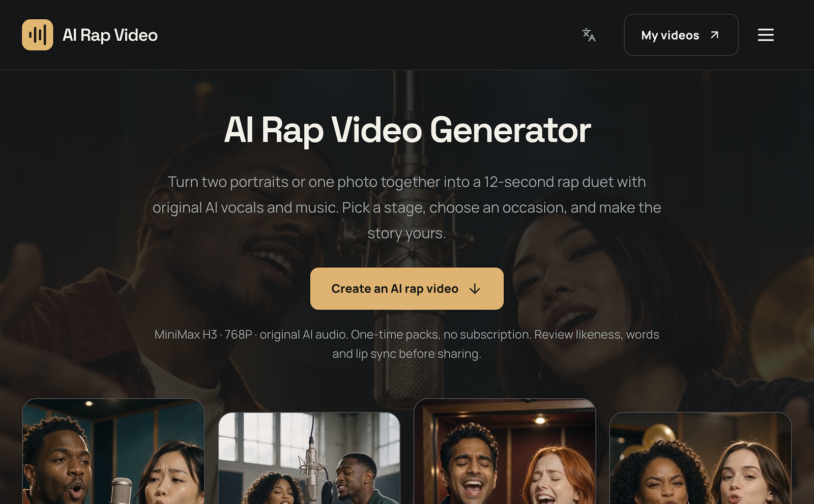This screenshot has height=504, width=814.
Task: Open second sample video in warehouse studio
Action: pyautogui.click(x=309, y=458)
